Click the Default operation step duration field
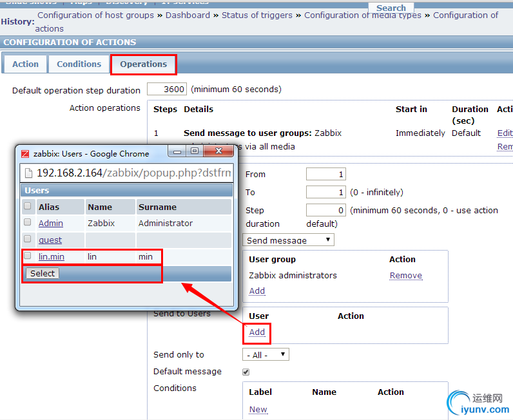Screen dimensions: 513x420 click(167, 89)
